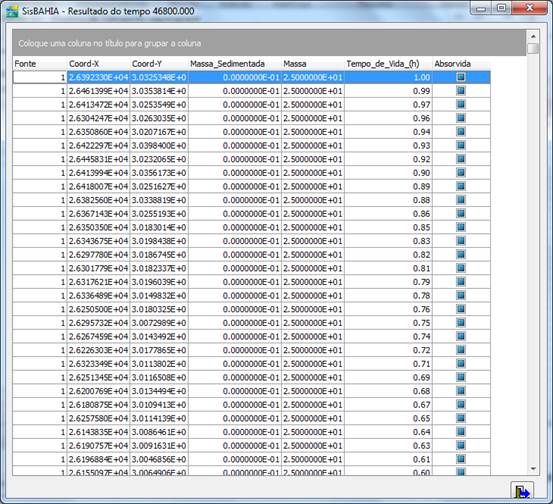The width and height of the screenshot is (553, 504).
Task: Toggle Absorvida checkbox in row with 0.79
Action: coord(461,282)
